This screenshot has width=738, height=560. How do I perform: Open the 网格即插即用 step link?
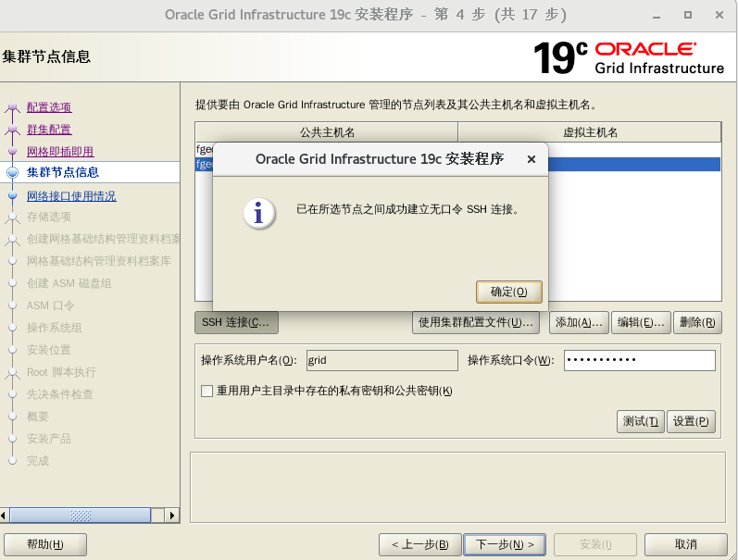[60, 152]
